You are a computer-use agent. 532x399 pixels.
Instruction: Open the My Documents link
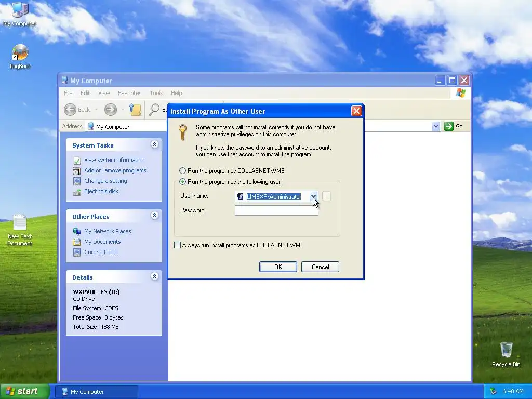click(x=102, y=242)
